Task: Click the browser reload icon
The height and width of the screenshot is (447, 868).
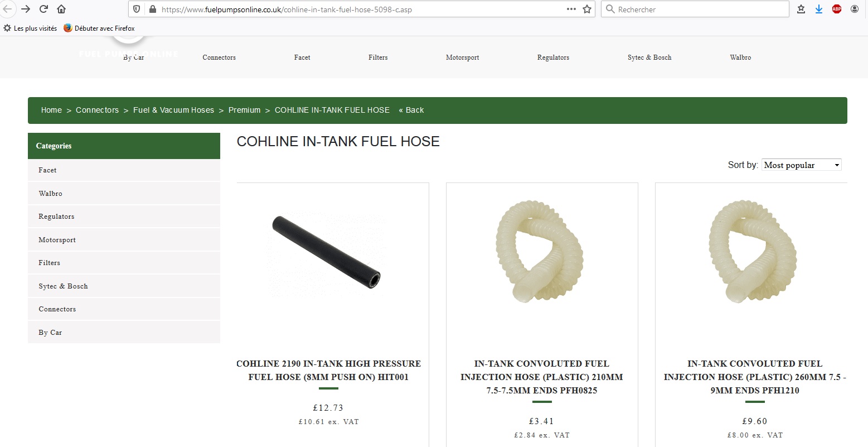Action: (x=43, y=9)
